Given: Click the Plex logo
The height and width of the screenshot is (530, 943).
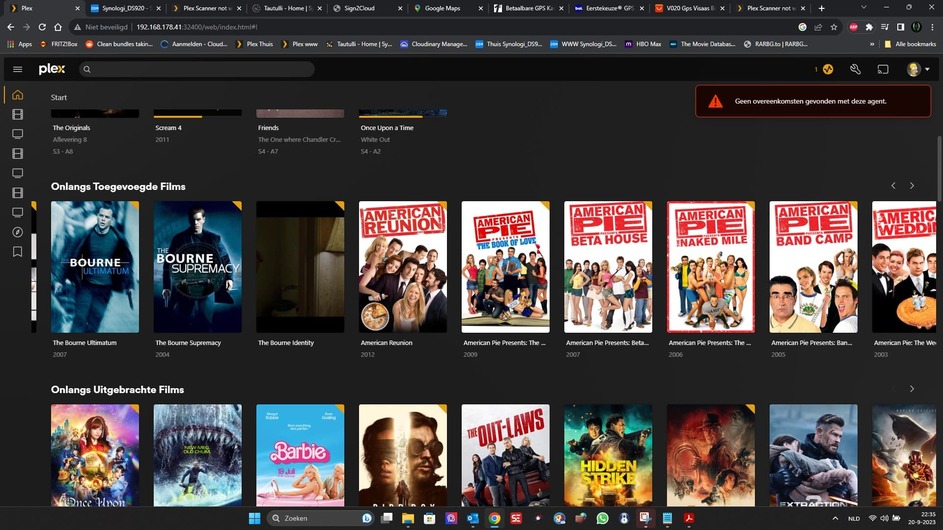Looking at the screenshot, I should [52, 69].
